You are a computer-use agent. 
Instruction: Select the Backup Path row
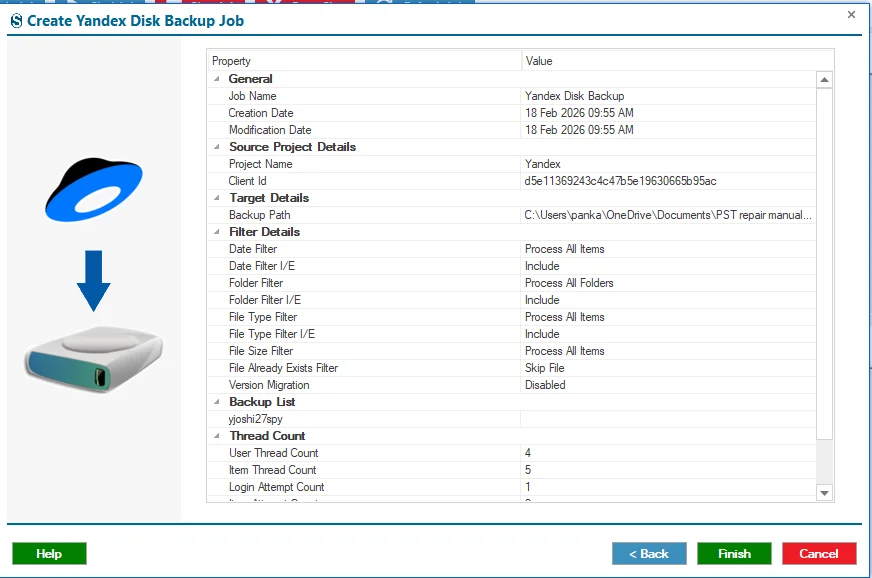[x=512, y=215]
